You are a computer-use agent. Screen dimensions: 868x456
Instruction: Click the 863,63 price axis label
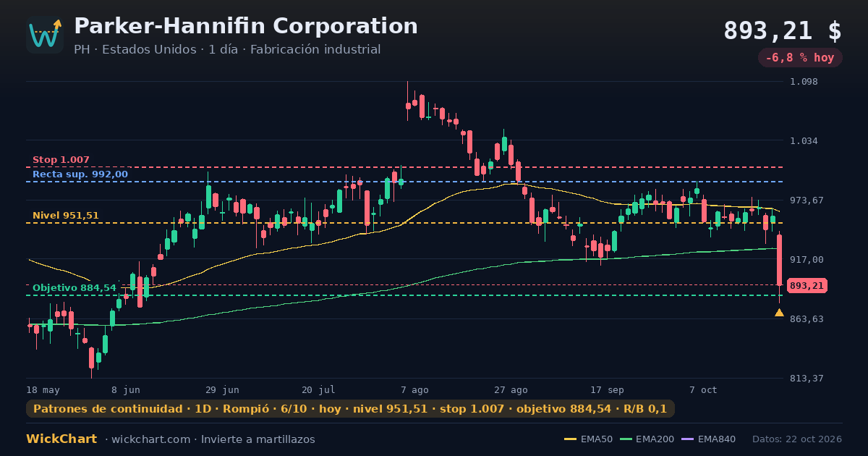click(x=807, y=319)
